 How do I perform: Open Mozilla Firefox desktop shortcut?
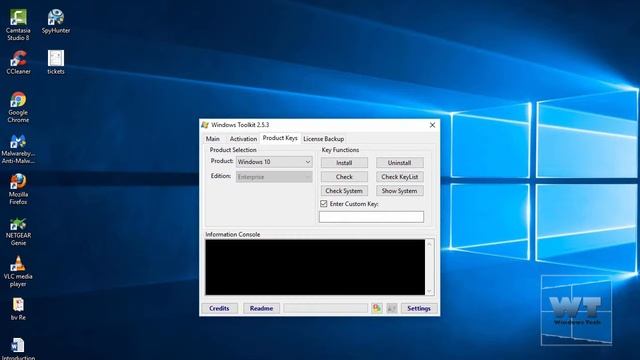coord(18,189)
